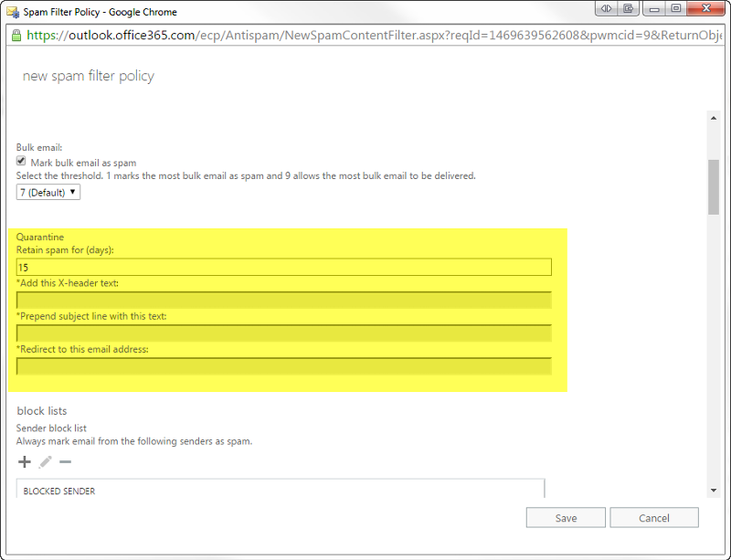Click the new spam filter policy heading
This screenshot has width=731, height=560.
[89, 76]
